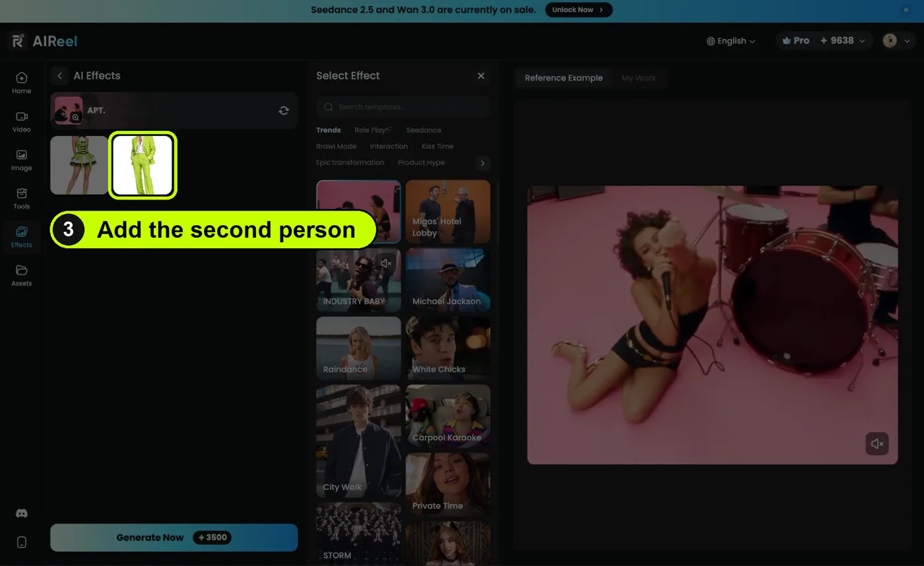
Task: Select the Brawl Mode category
Action: pyautogui.click(x=336, y=147)
